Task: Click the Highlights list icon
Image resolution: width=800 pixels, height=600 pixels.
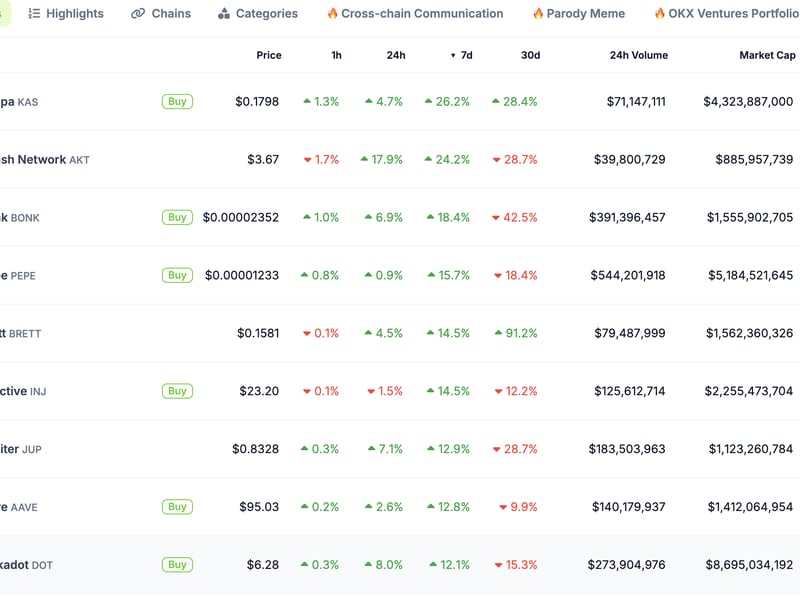Action: pos(34,14)
